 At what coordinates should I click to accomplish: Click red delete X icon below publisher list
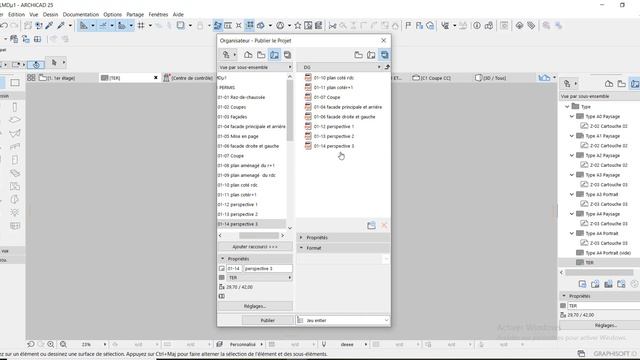point(384,225)
